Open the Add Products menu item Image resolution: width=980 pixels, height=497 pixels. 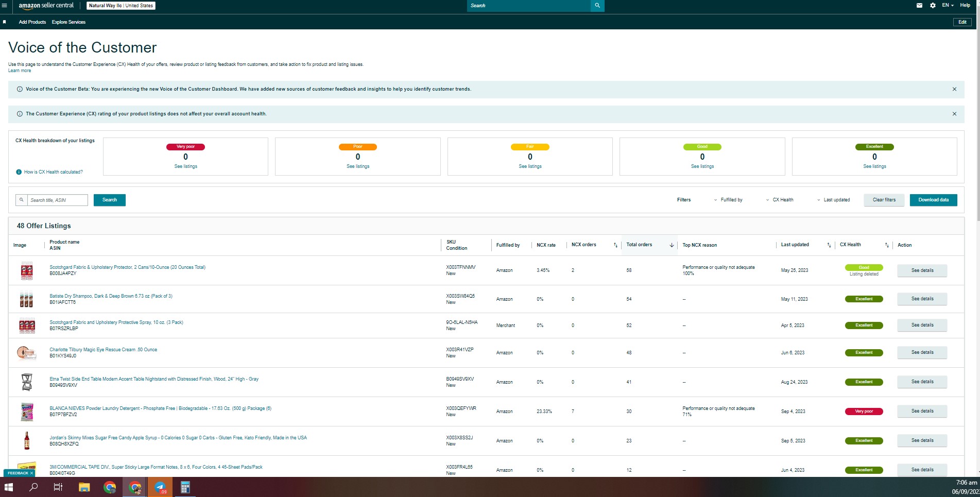[x=32, y=22]
